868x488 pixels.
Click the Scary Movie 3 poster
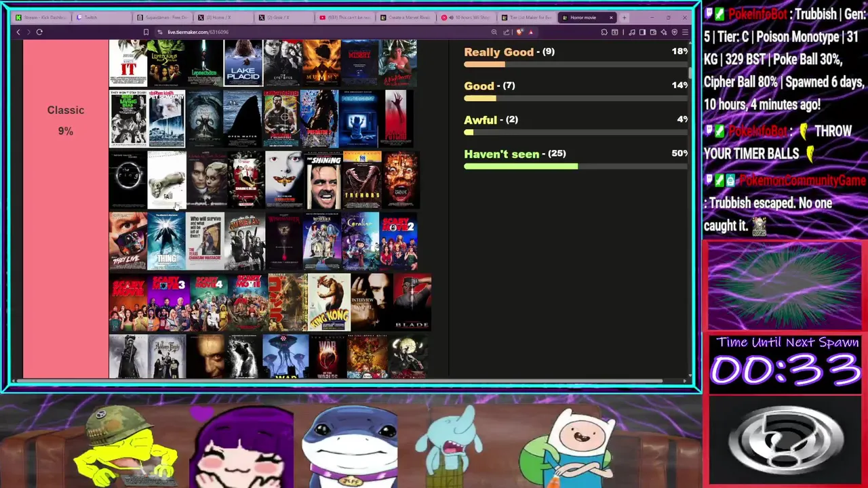168,302
